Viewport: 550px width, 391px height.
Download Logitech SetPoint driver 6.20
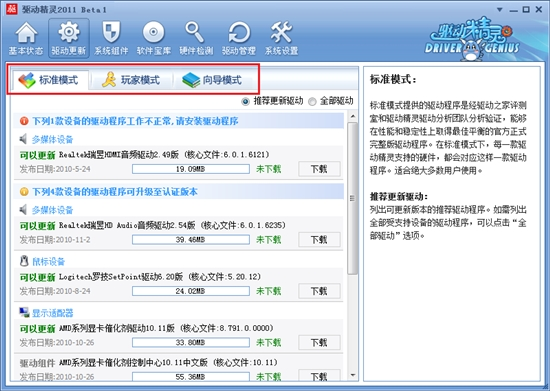[319, 291]
